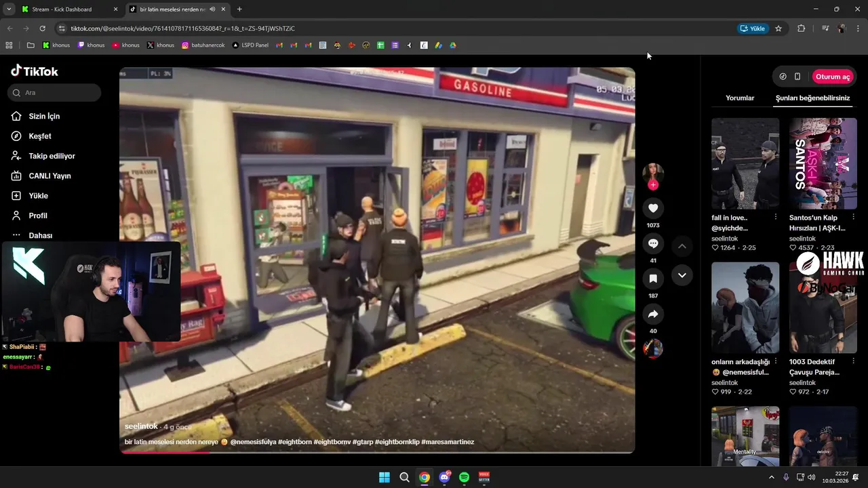This screenshot has height=488, width=868.
Task: Open the 1003 Dedektif Çavuşu video thumbnail
Action: pyautogui.click(x=823, y=308)
